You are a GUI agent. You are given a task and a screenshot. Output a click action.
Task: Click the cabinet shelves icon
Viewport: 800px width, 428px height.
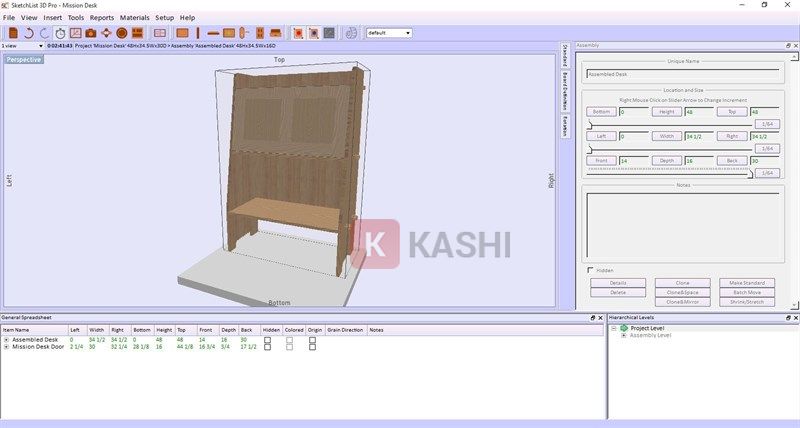pyautogui.click(x=137, y=33)
